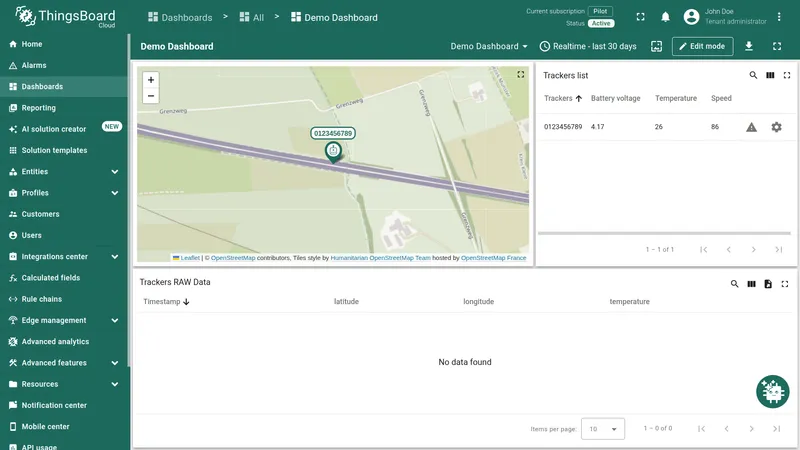The image size is (800, 450).
Task: Open Alarms in the sidebar
Action: click(64, 65)
